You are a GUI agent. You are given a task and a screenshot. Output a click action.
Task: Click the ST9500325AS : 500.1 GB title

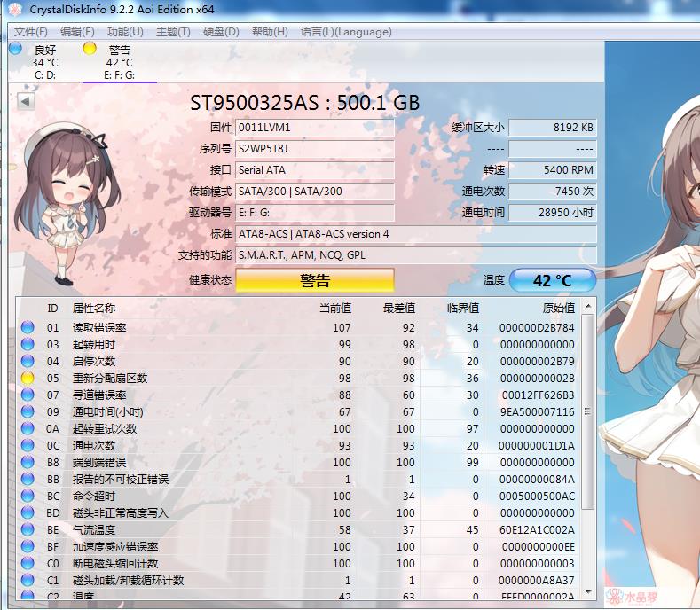point(305,103)
